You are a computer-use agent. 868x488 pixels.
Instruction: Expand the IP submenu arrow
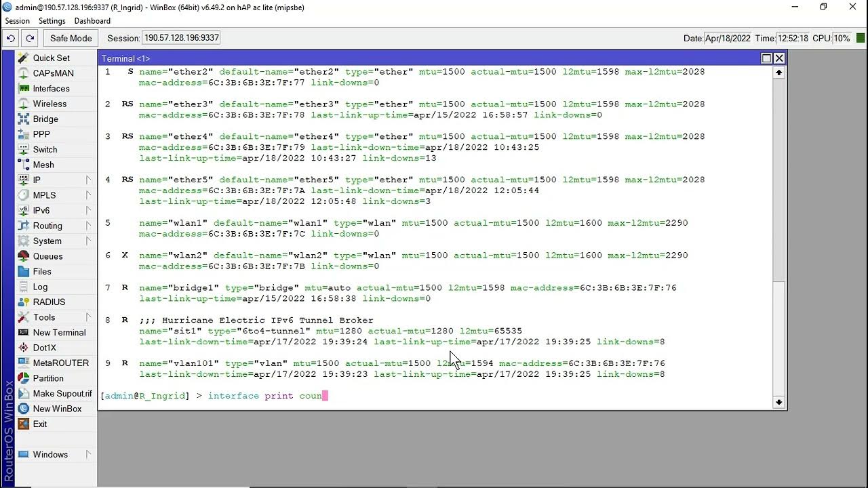88,180
